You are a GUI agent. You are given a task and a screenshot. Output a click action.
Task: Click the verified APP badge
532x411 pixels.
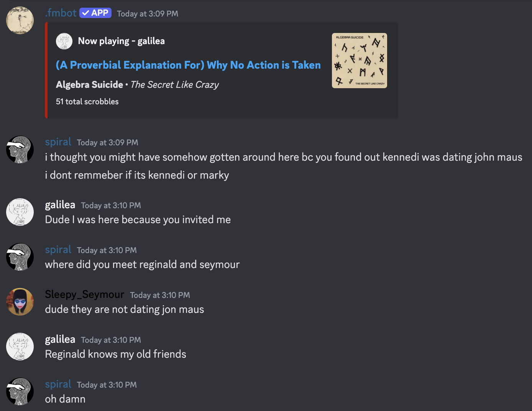(x=95, y=13)
